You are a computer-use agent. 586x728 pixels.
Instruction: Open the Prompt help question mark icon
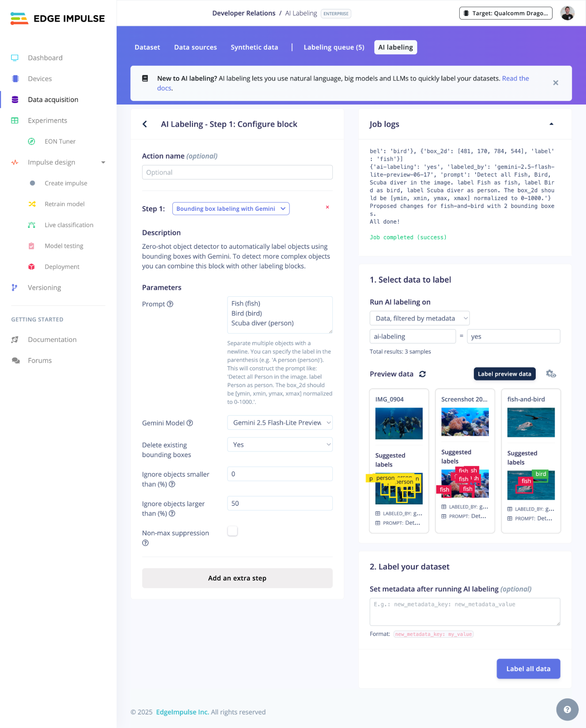(170, 304)
